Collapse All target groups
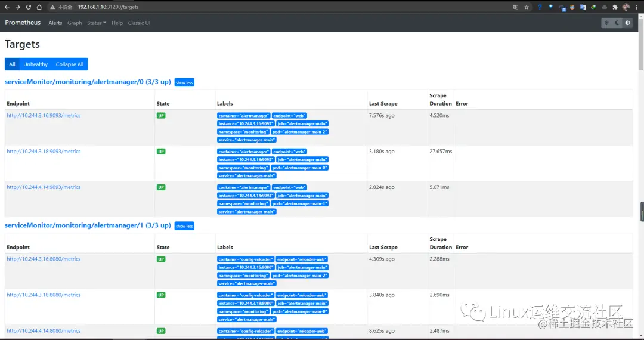Viewport: 644px width, 340px height. point(70,64)
